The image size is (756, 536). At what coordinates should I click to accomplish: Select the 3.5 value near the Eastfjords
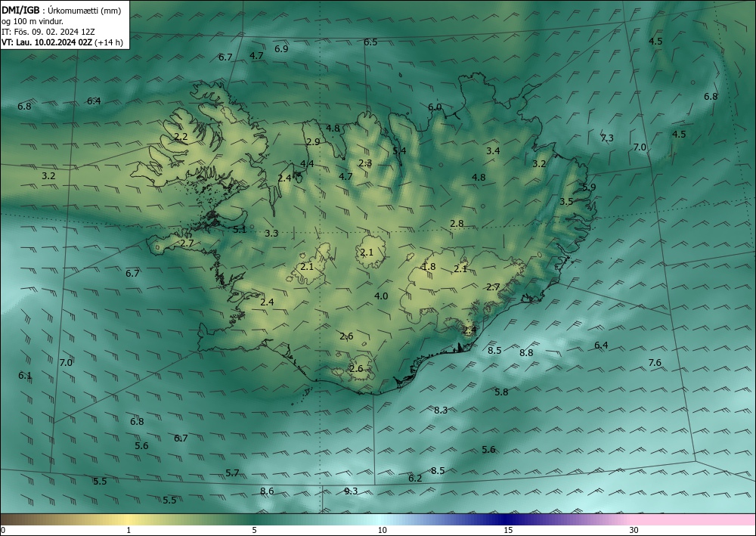tap(566, 202)
